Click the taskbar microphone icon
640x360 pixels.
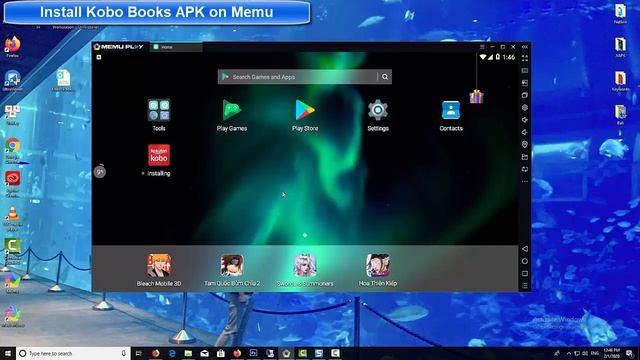[x=124, y=353]
